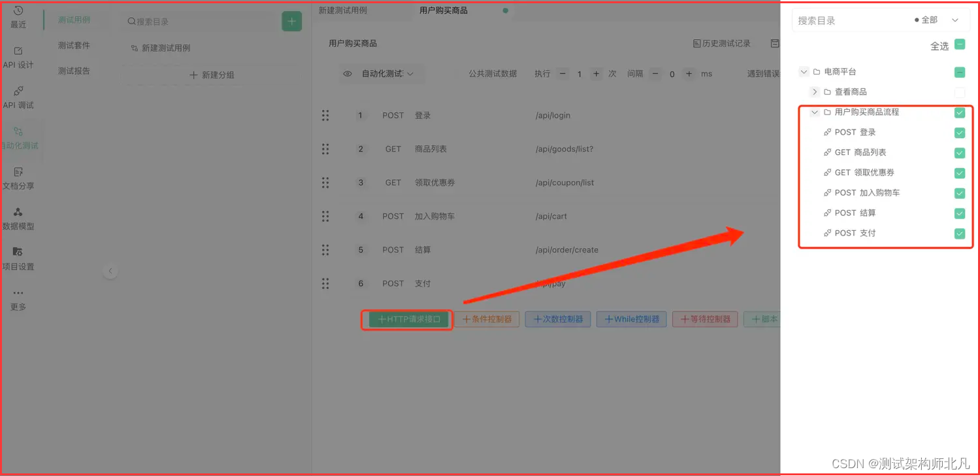Click the +While控制器 button

(632, 320)
